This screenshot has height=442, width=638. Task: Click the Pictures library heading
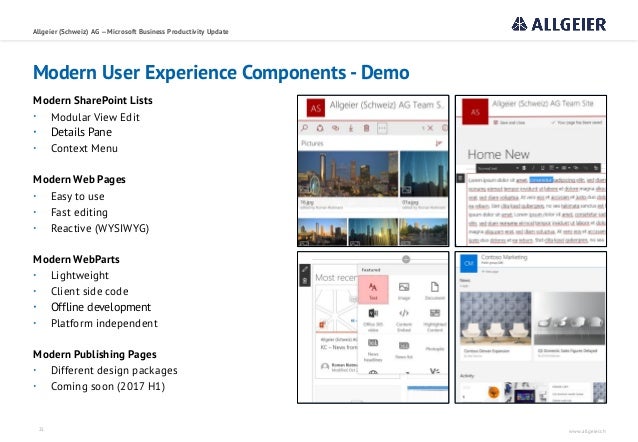click(x=312, y=143)
